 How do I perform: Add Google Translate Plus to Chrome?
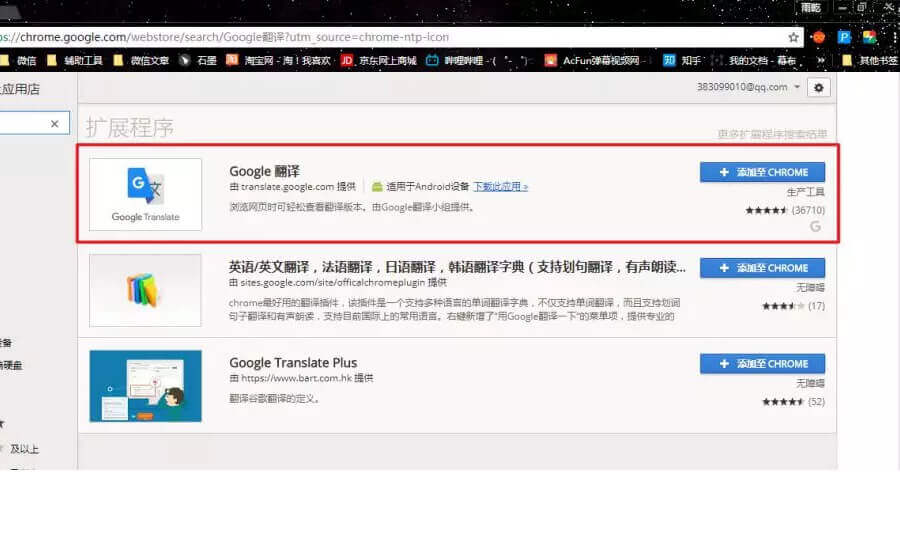tap(762, 363)
